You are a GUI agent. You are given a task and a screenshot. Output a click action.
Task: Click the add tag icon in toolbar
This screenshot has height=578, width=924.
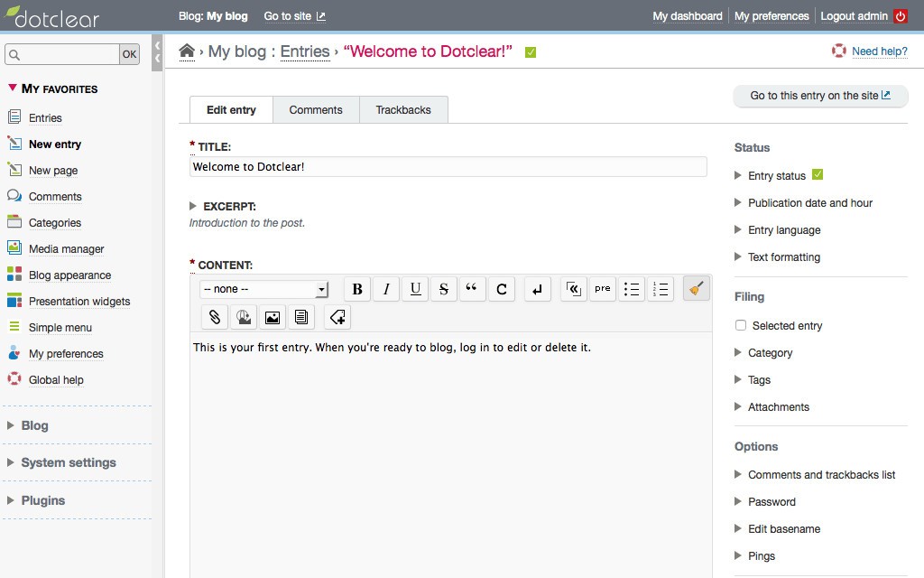[x=337, y=317]
